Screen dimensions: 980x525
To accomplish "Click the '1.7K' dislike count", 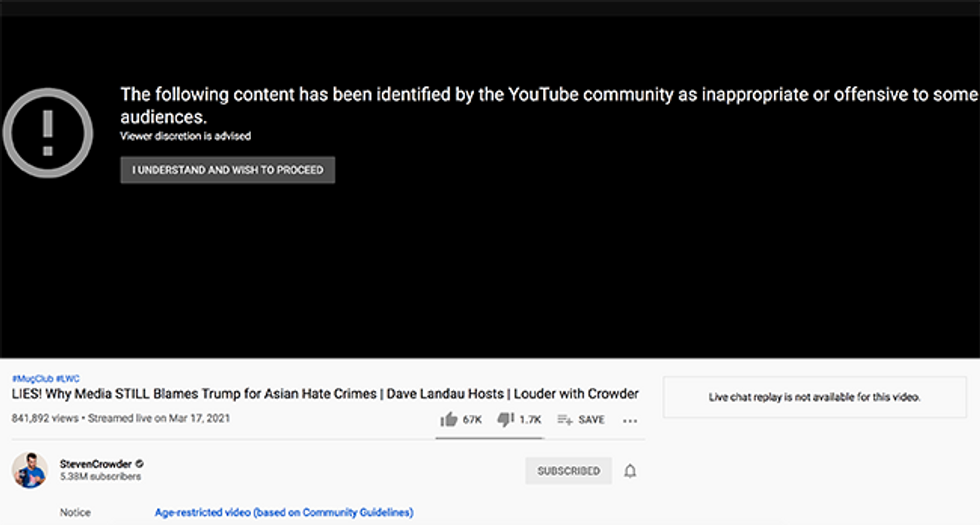I will click(x=530, y=420).
